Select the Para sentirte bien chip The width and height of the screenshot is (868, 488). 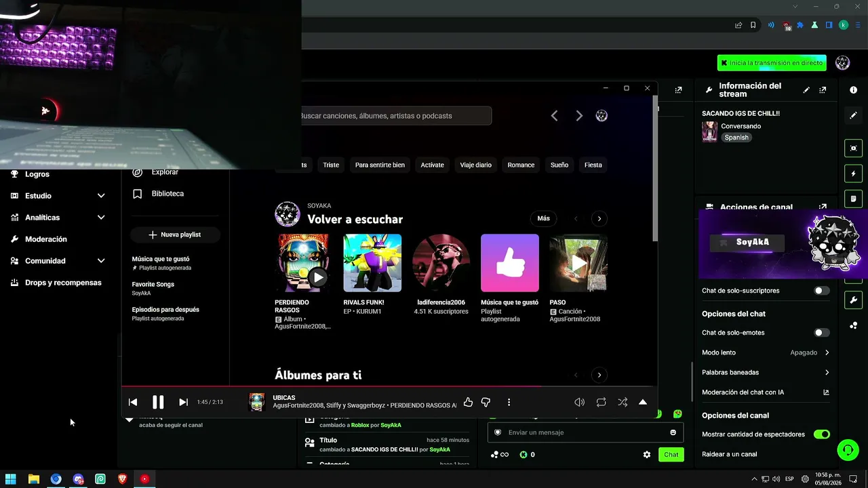380,165
